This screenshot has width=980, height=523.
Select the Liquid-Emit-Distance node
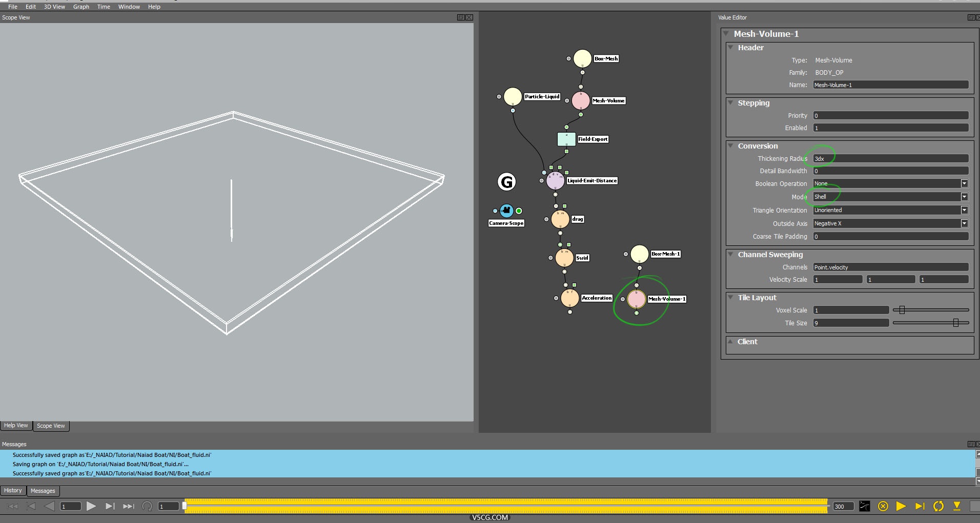(x=555, y=180)
